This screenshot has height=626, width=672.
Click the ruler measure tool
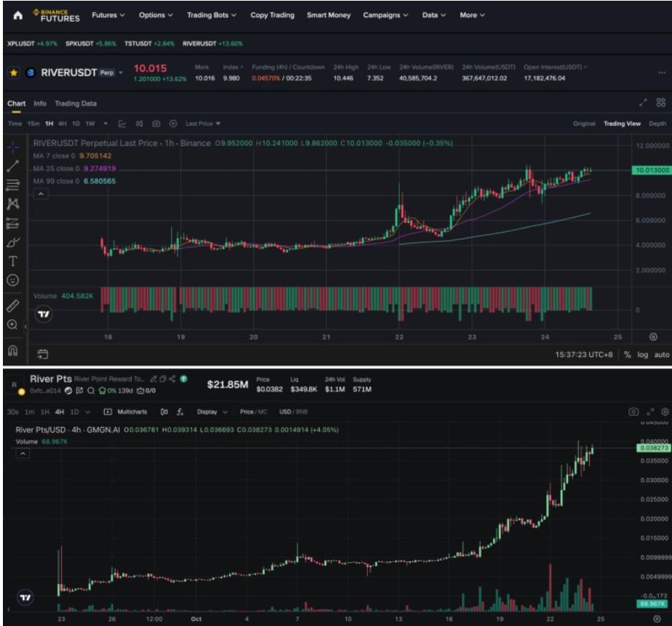[x=12, y=306]
